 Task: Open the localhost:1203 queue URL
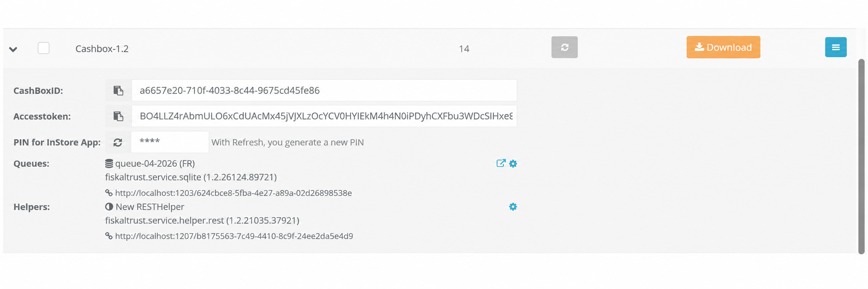coord(233,193)
